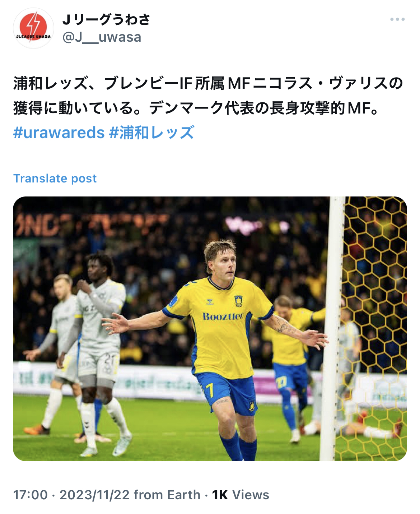Click the Booztlet sponsor logo on jersey
This screenshot has height=514, width=420.
pyautogui.click(x=223, y=316)
